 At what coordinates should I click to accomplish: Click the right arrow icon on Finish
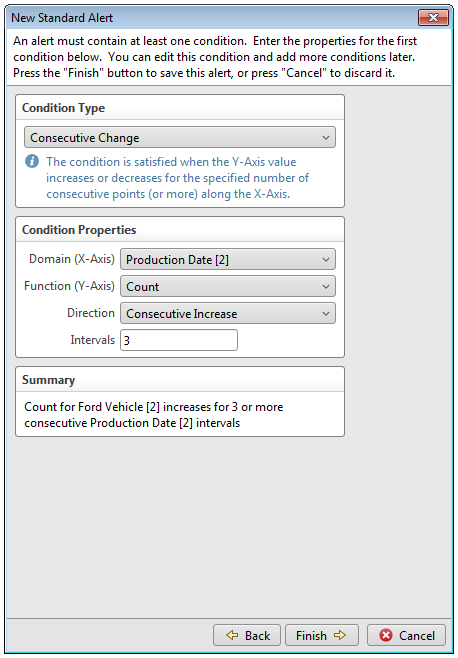[340, 635]
